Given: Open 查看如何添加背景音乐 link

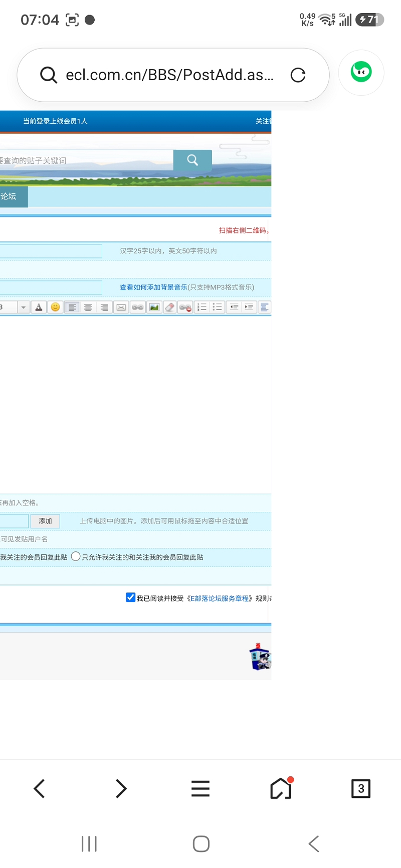Looking at the screenshot, I should click(153, 287).
